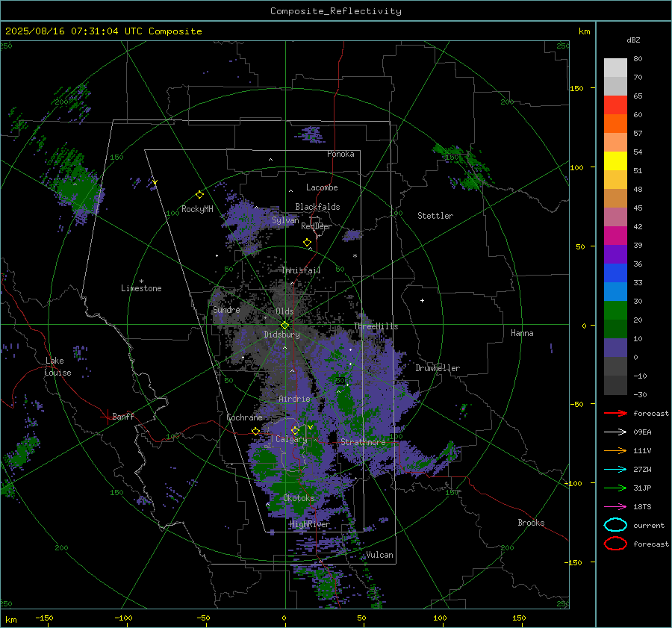Click the Lacombe town label
This screenshot has height=628, width=672.
click(322, 187)
